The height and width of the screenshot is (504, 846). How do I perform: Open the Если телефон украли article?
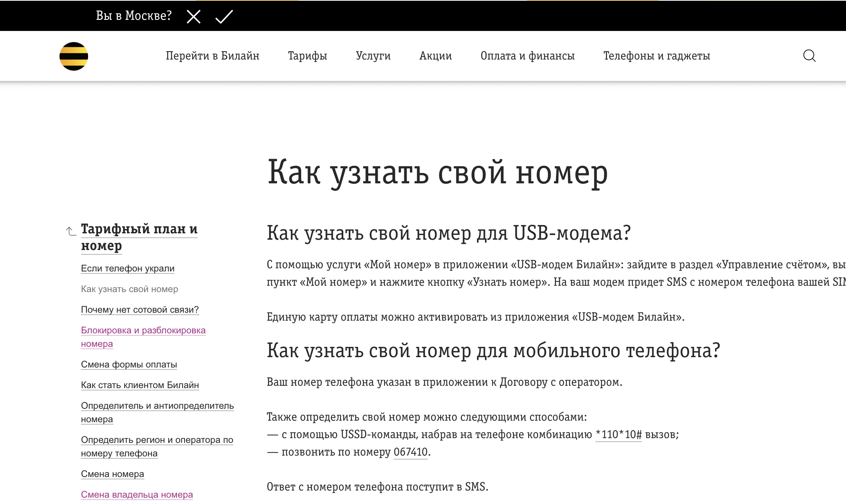pos(127,268)
